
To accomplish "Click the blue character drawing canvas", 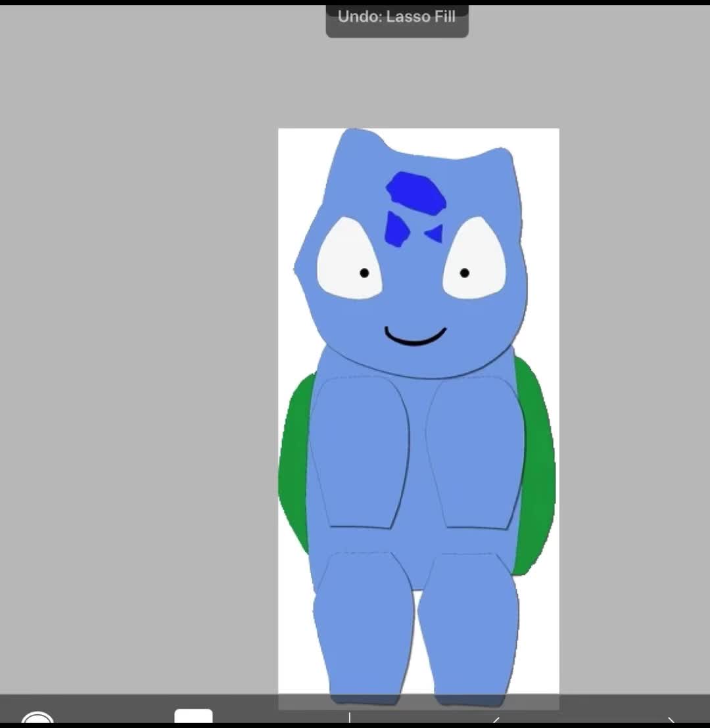I will (418, 419).
